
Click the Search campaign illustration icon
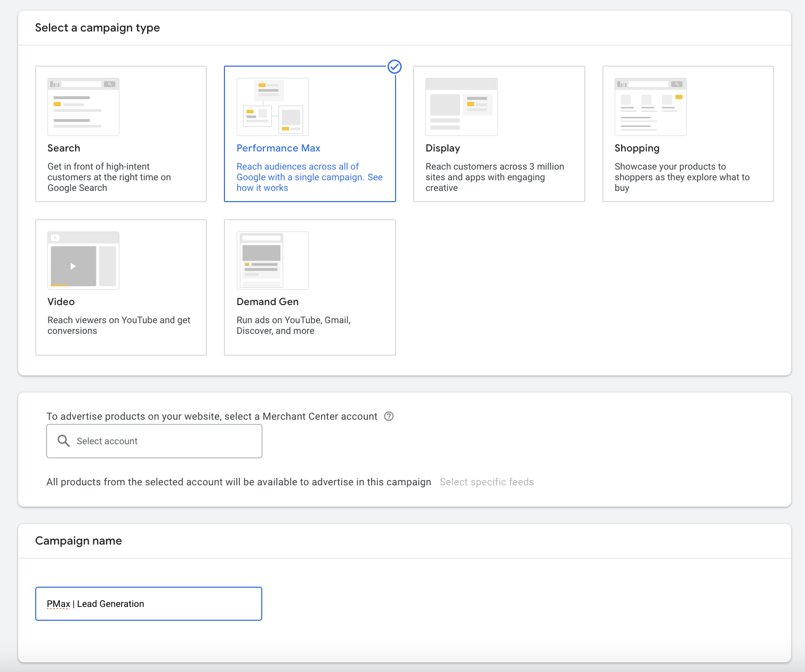(x=83, y=107)
